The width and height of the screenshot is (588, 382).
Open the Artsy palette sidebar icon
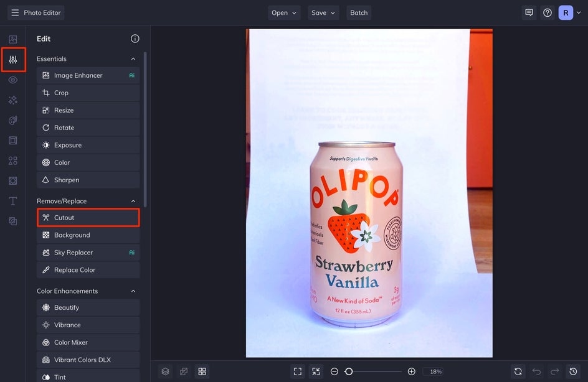pyautogui.click(x=12, y=120)
